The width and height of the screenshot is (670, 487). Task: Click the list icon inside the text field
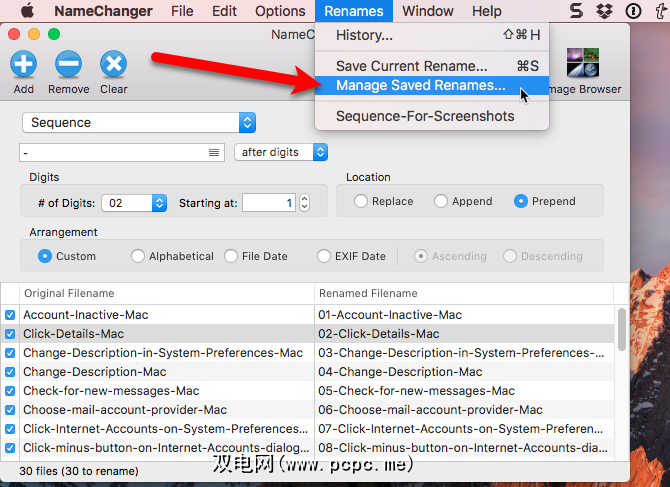tap(214, 153)
